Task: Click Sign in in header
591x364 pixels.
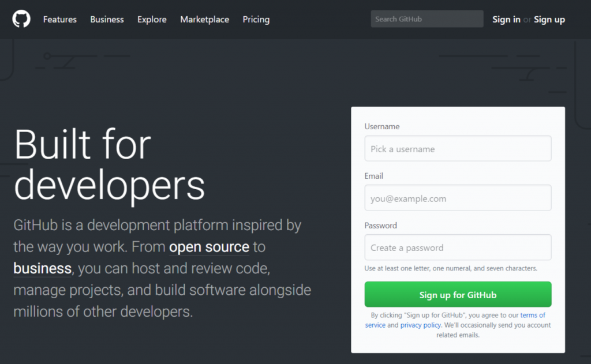Action: [x=506, y=19]
